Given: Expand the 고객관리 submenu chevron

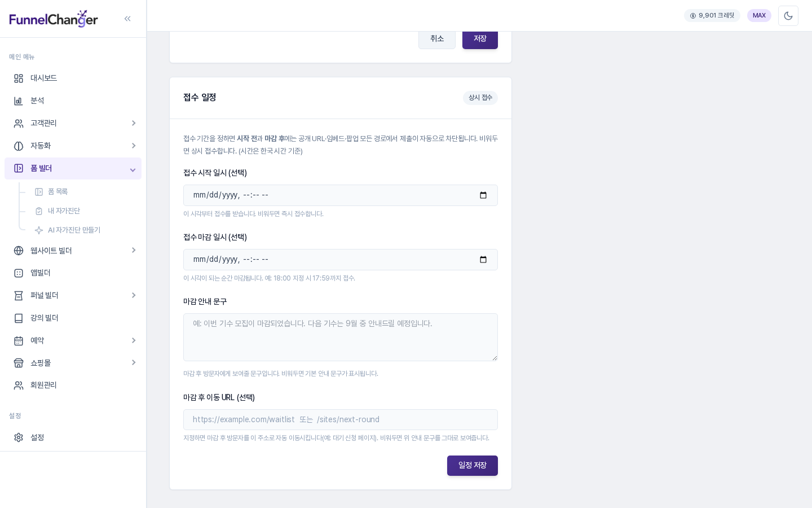Looking at the screenshot, I should click(134, 123).
